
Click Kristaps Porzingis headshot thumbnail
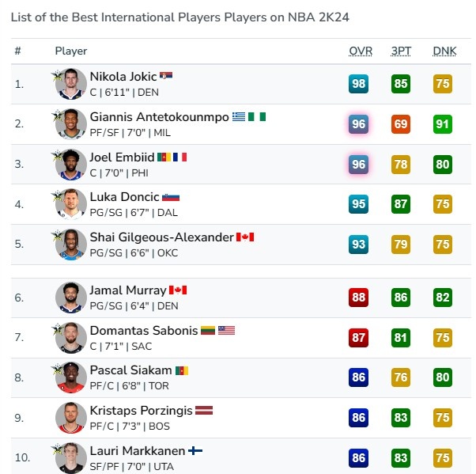point(71,418)
